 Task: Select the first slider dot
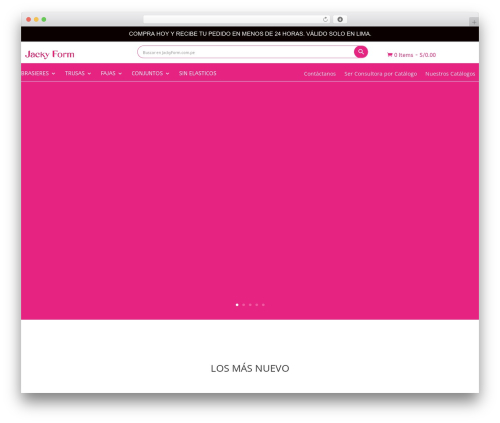coord(237,305)
